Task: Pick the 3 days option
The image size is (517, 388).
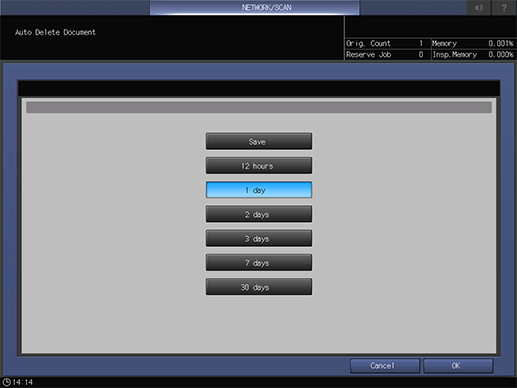Action: click(x=259, y=239)
